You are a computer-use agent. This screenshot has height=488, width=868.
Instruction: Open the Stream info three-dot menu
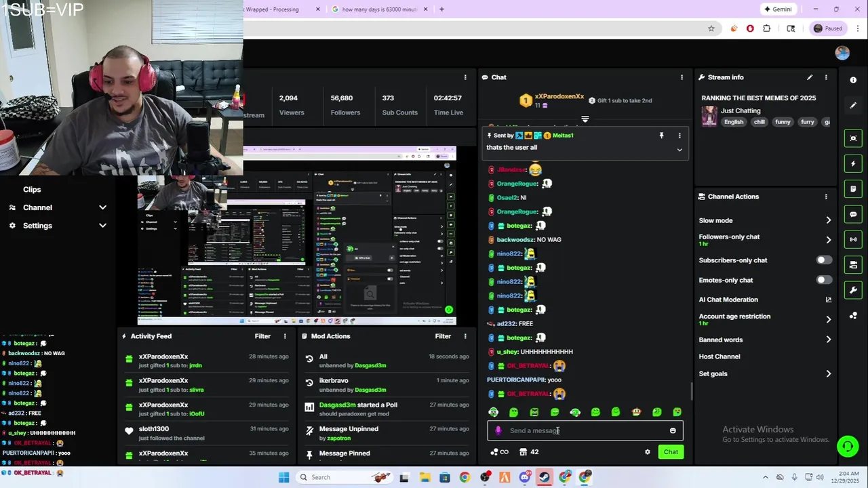(826, 77)
